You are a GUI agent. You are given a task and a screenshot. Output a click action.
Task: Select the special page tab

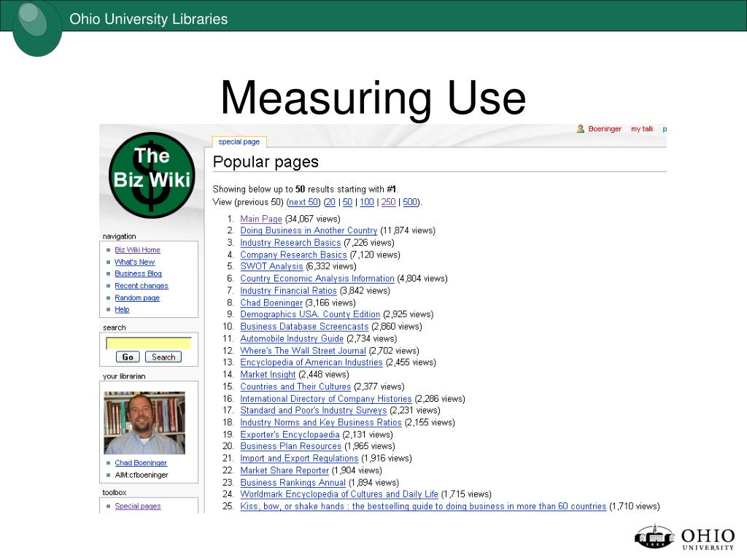click(239, 142)
